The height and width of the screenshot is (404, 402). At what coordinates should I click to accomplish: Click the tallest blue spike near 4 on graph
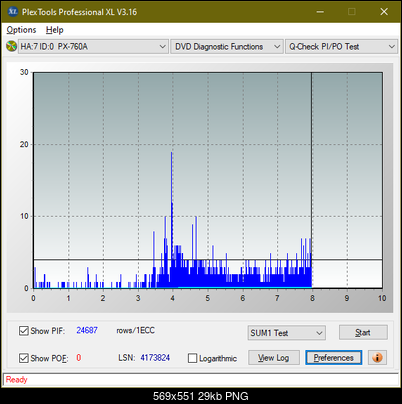[172, 220]
